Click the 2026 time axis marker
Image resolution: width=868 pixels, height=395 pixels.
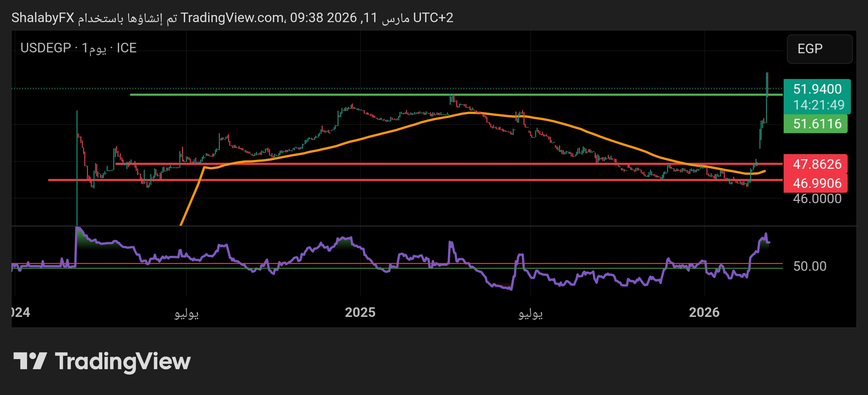[704, 312]
